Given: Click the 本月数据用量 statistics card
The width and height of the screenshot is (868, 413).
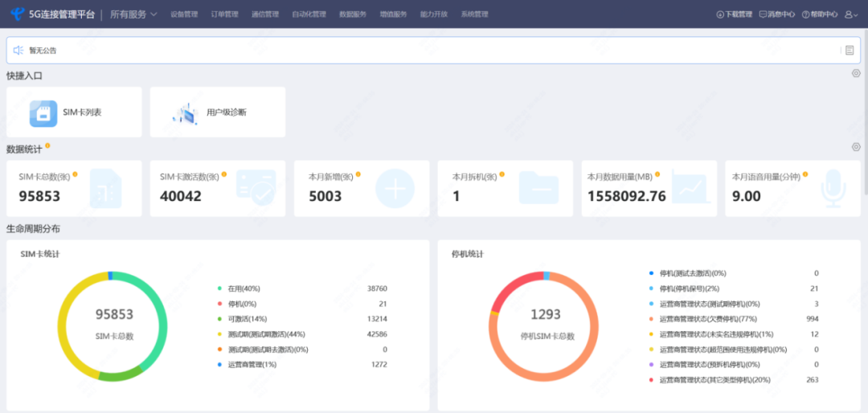Looking at the screenshot, I should pyautogui.click(x=649, y=189).
